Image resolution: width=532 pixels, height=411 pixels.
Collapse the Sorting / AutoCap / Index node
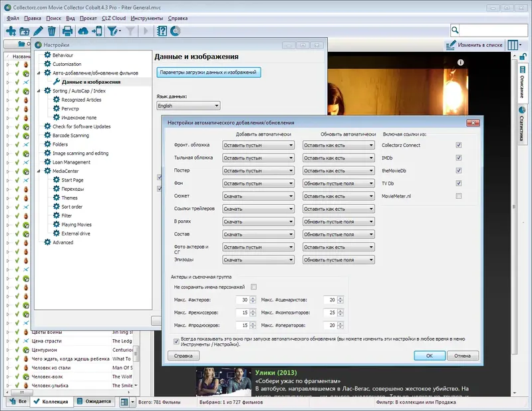(39, 91)
